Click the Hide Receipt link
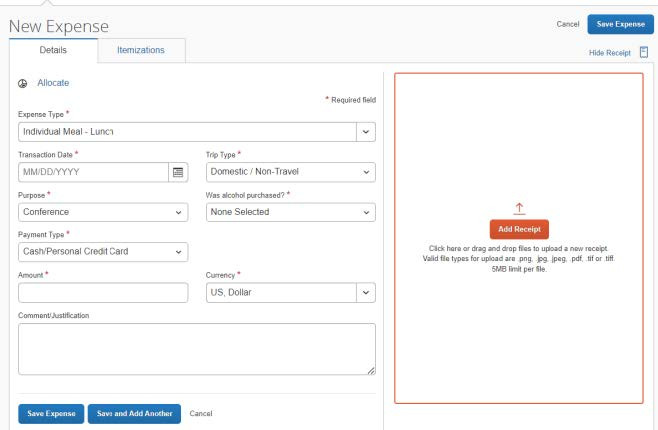Image resolution: width=658 pixels, height=430 pixels. [x=608, y=52]
